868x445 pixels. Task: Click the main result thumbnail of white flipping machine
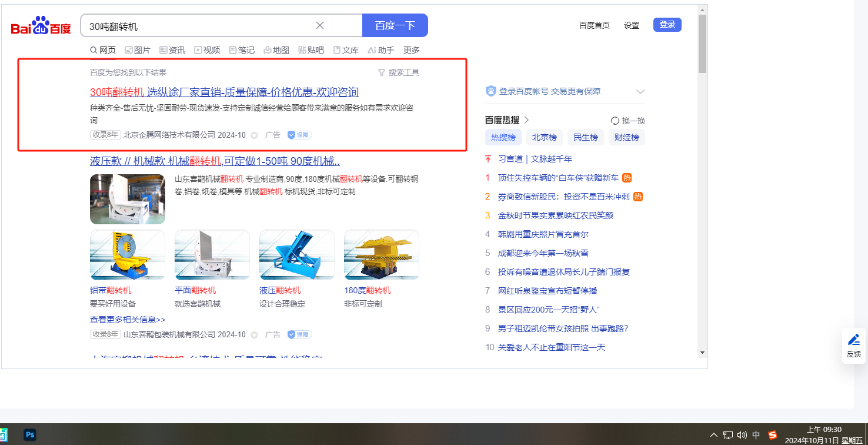pyautogui.click(x=128, y=199)
